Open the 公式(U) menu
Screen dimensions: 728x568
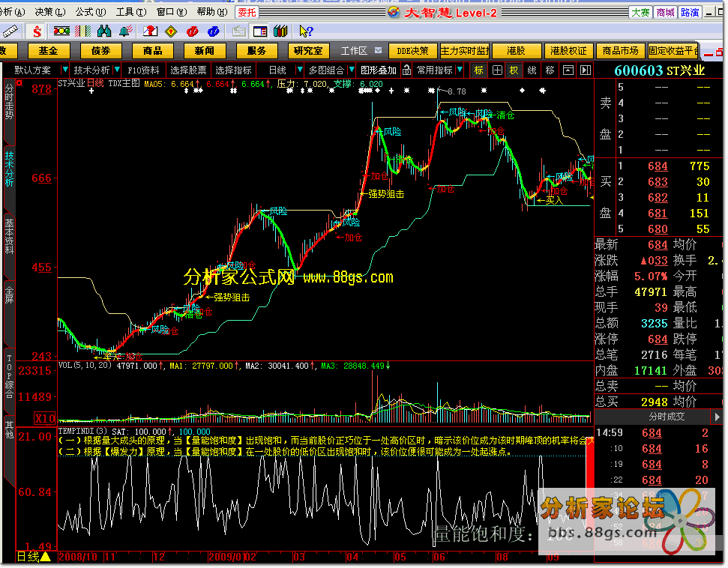point(91,12)
